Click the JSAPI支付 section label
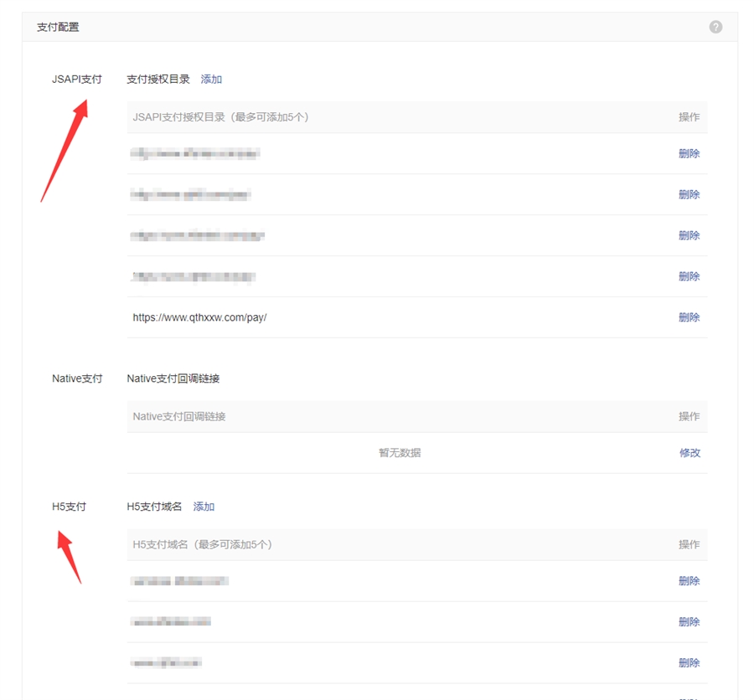This screenshot has height=700, width=754. 76,80
